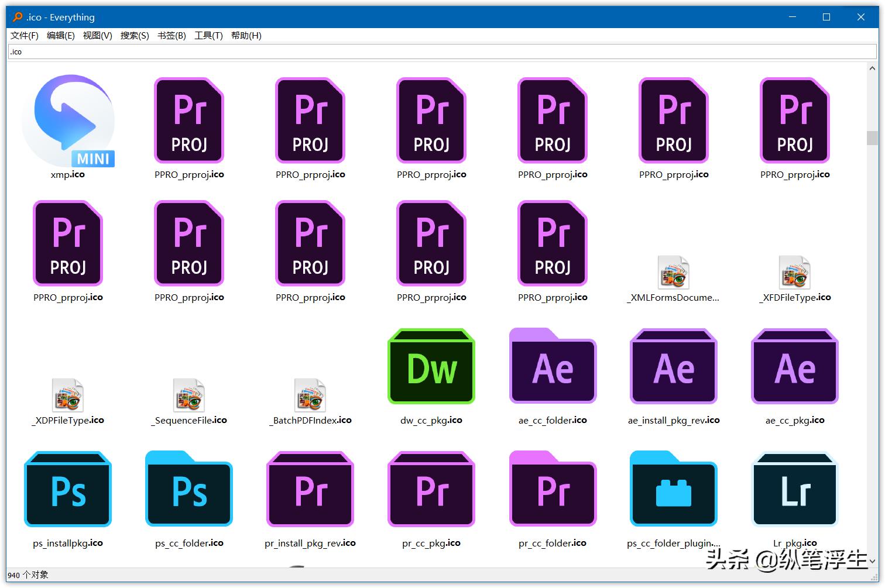Image resolution: width=885 pixels, height=588 pixels.
Task: Open the ps_installpkg.ico Photoshop icon
Action: point(68,489)
